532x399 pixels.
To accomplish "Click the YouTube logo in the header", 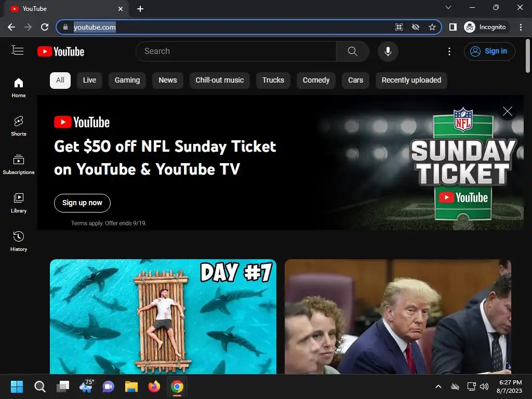I will click(x=61, y=51).
